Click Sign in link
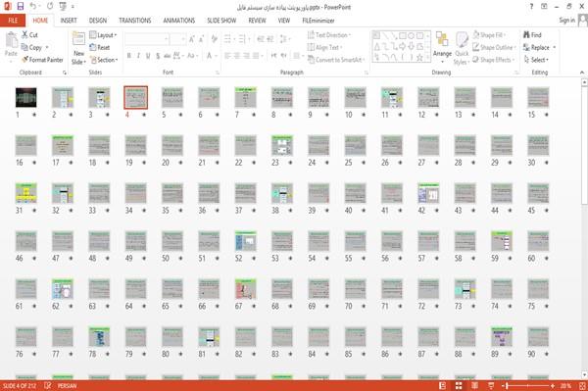 click(x=566, y=21)
